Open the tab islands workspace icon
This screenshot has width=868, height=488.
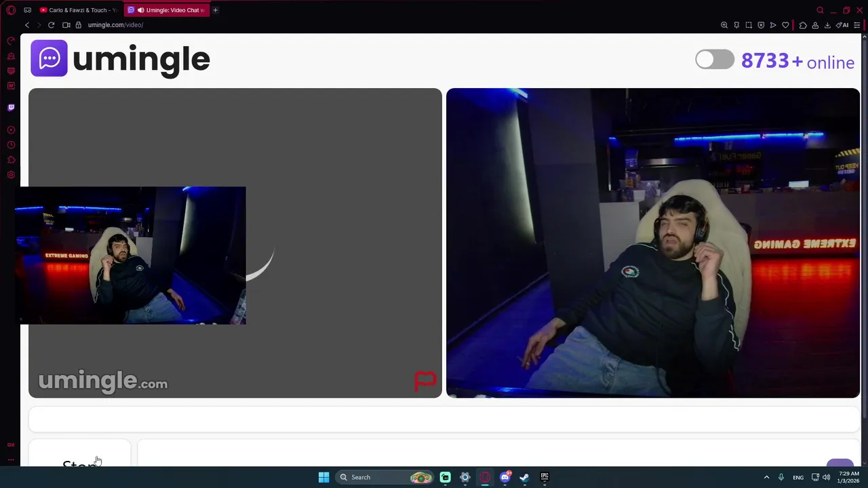27,10
